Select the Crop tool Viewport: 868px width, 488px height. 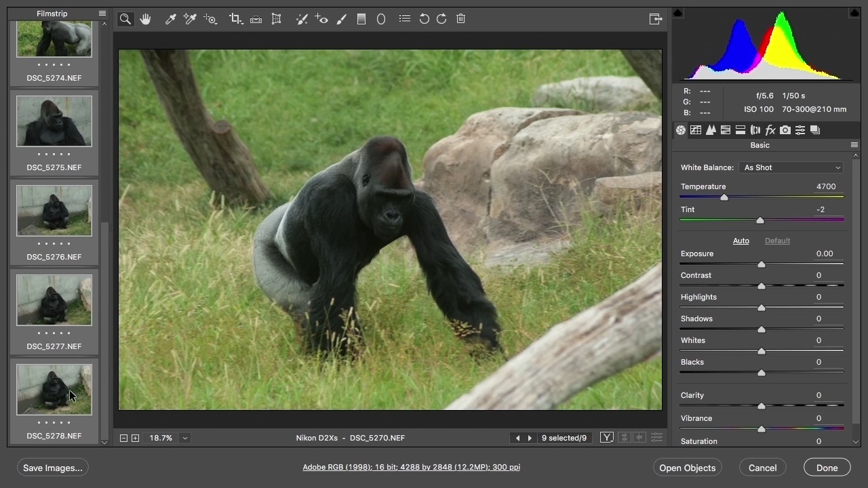[x=235, y=19]
